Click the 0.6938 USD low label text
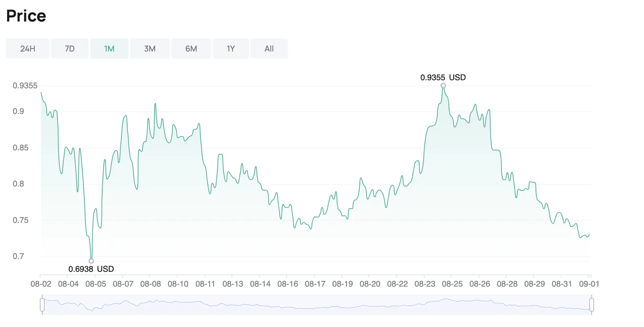The width and height of the screenshot is (644, 327). pyautogui.click(x=91, y=269)
